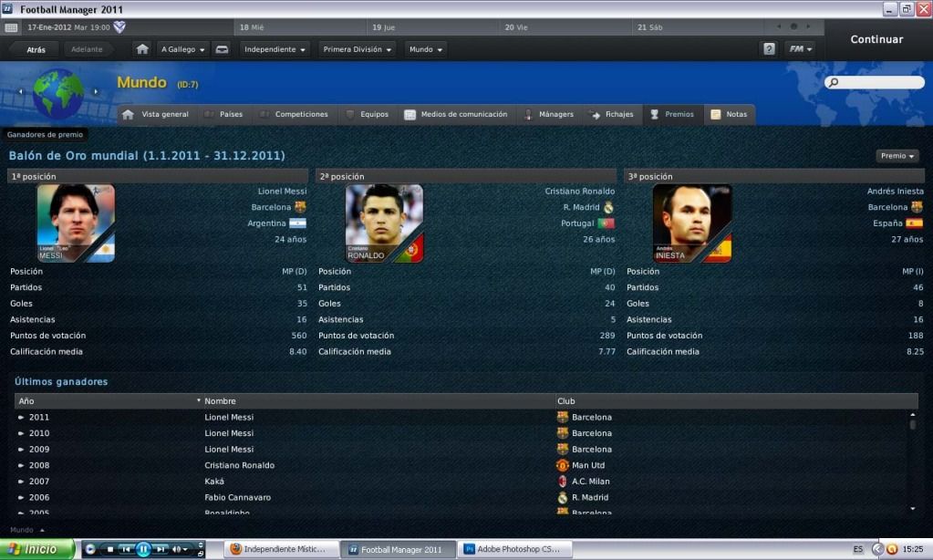The height and width of the screenshot is (560, 933).
Task: Open the Premio dropdown
Action: click(897, 156)
